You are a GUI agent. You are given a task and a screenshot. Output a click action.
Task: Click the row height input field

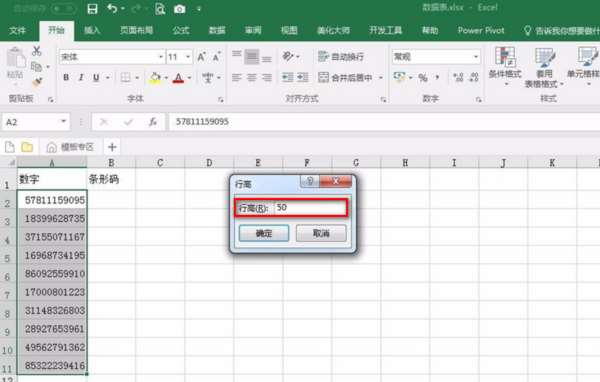(x=310, y=208)
